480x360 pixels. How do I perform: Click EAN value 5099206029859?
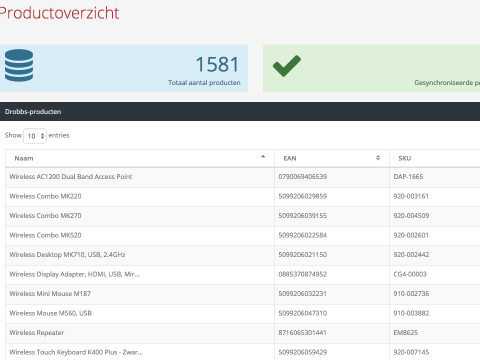303,196
